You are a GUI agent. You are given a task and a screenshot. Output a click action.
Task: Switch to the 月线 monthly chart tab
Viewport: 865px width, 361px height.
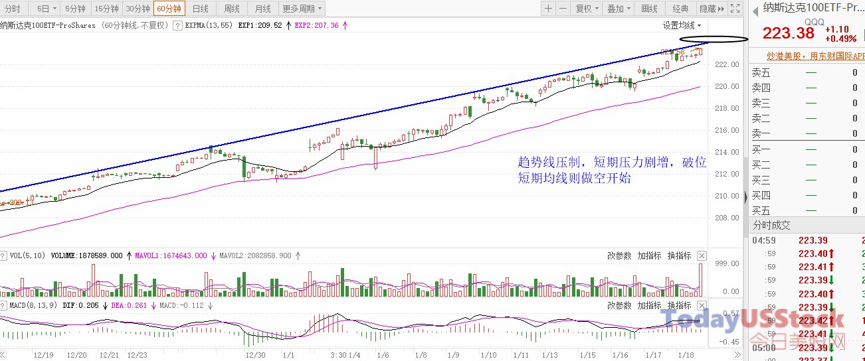click(262, 8)
